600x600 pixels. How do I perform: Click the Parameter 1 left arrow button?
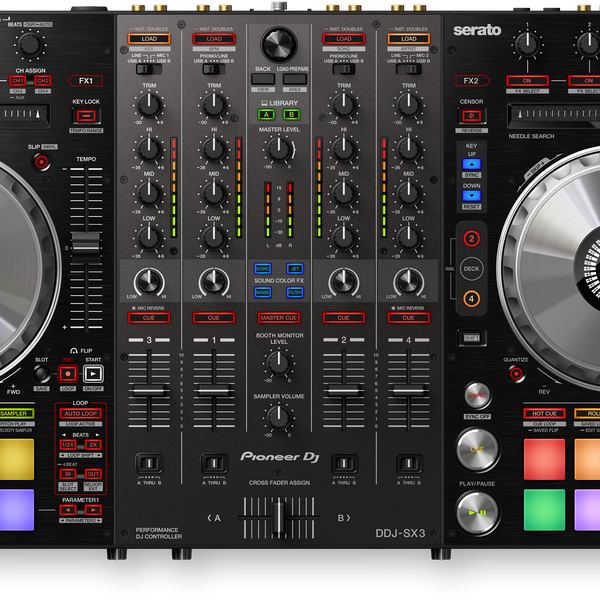point(68,510)
